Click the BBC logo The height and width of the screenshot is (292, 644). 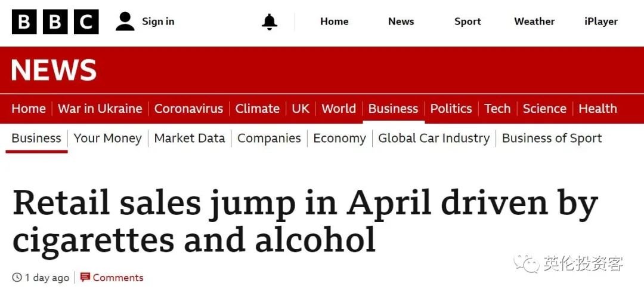[x=55, y=22]
